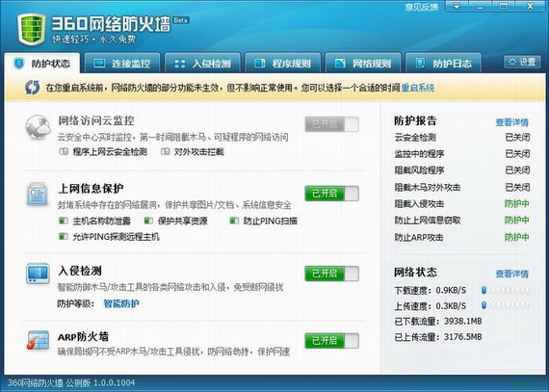This screenshot has width=549, height=392.
Task: Disable the ARP防火墙 switch
Action: [331, 341]
